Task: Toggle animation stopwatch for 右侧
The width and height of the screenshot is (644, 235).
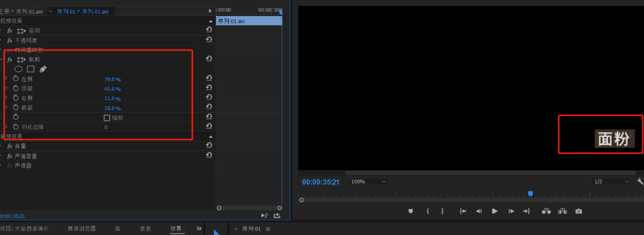Action: pos(16,98)
